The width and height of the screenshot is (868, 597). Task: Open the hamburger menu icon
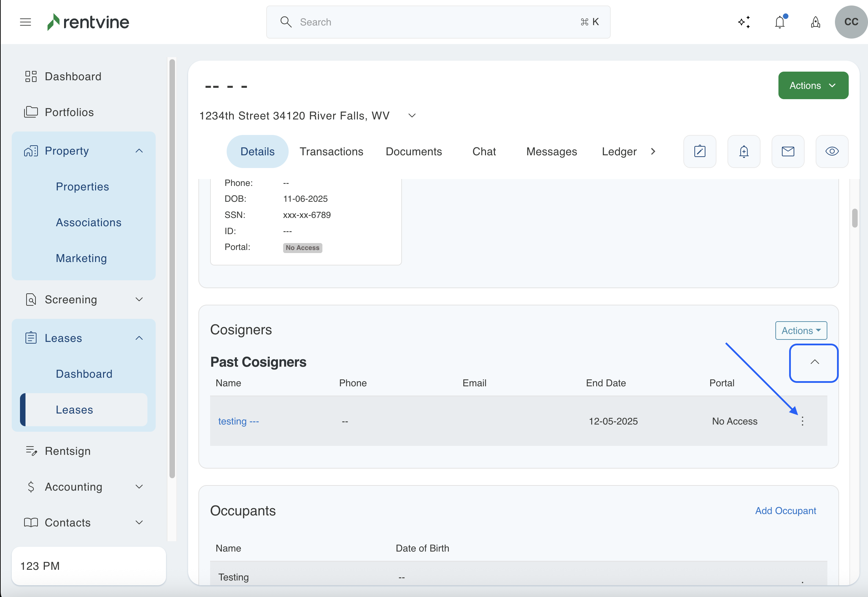25,22
